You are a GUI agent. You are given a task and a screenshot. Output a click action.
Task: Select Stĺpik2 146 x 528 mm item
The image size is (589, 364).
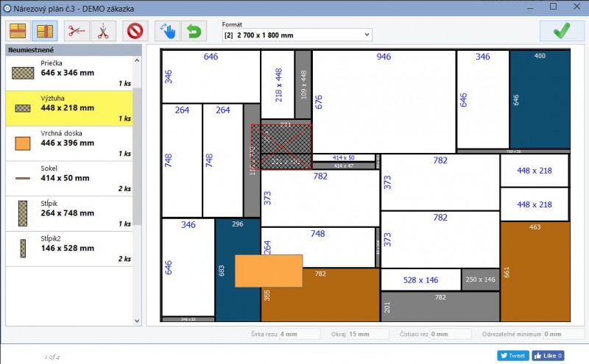point(69,249)
